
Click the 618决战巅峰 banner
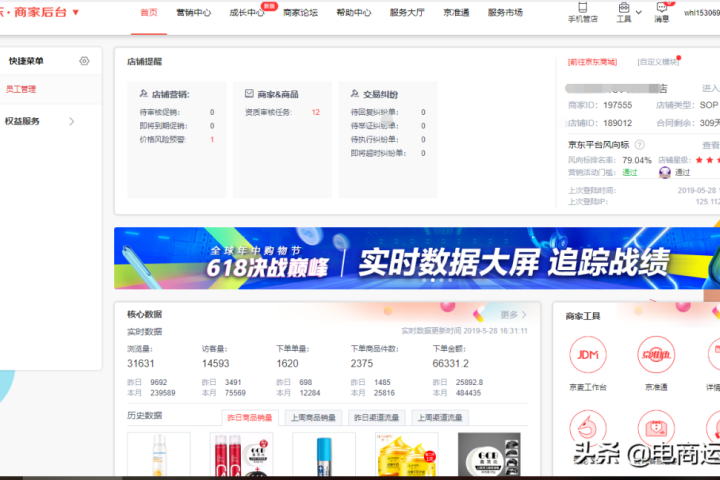click(417, 258)
